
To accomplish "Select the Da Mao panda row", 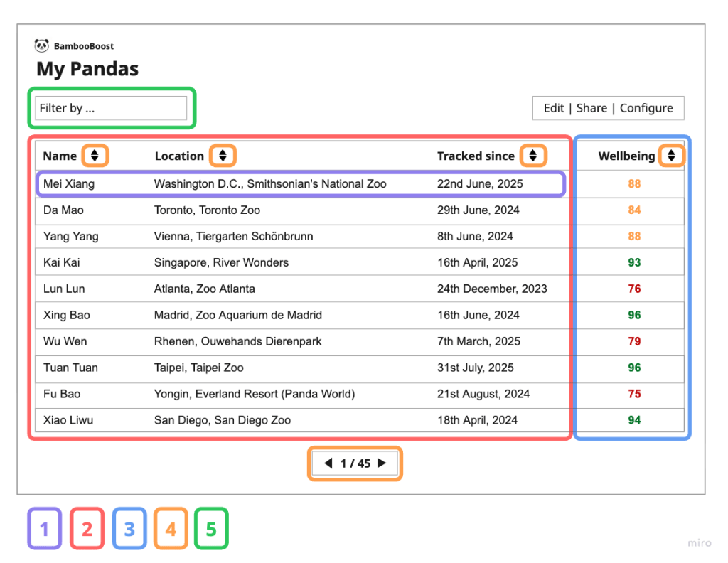I will (x=63, y=210).
